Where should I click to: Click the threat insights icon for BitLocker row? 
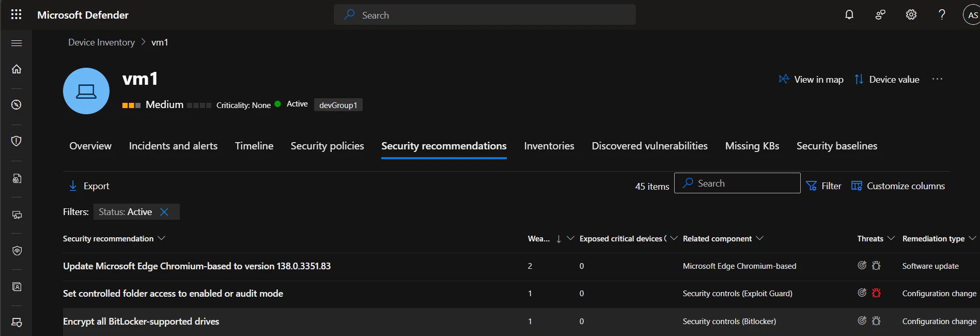[x=862, y=321]
